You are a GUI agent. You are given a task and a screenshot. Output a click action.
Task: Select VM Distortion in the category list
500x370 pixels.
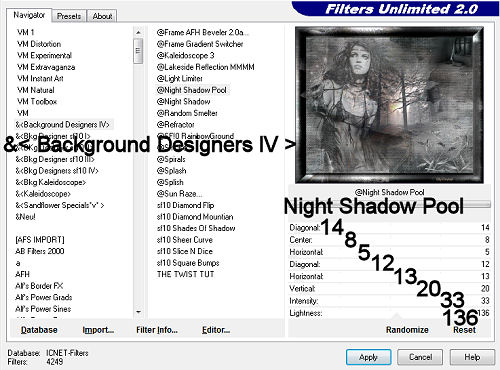pyautogui.click(x=39, y=44)
